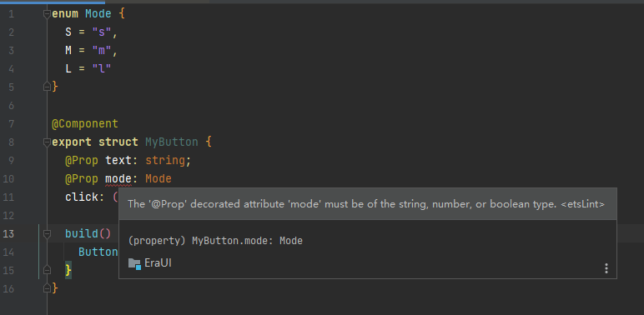Click the etsLint error message text
644x315 pixels.
coord(366,204)
